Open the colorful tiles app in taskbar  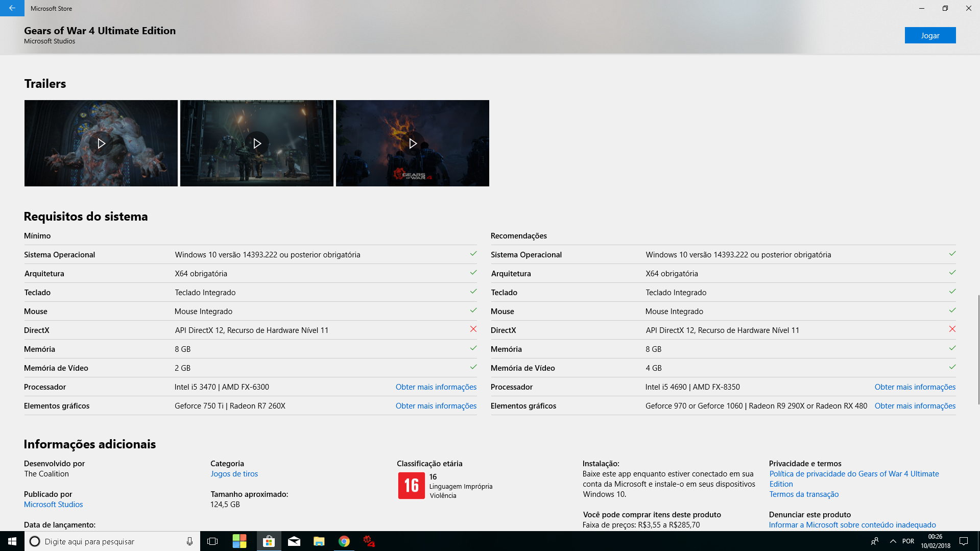[x=240, y=541]
